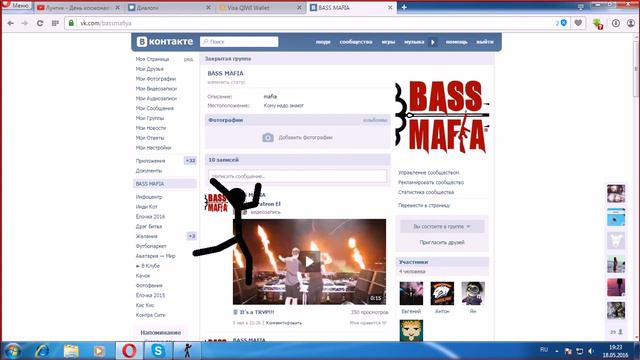
Task: Open музыка in VK header
Action: tap(414, 42)
